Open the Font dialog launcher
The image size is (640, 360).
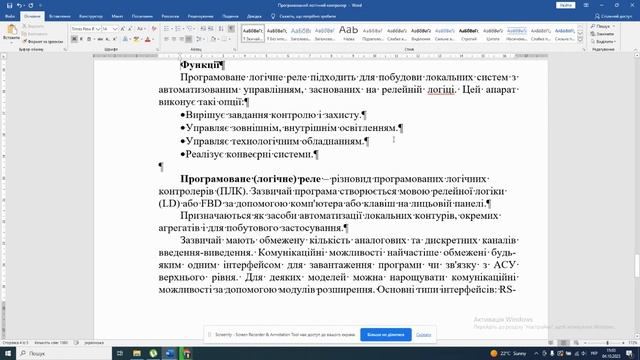158,49
